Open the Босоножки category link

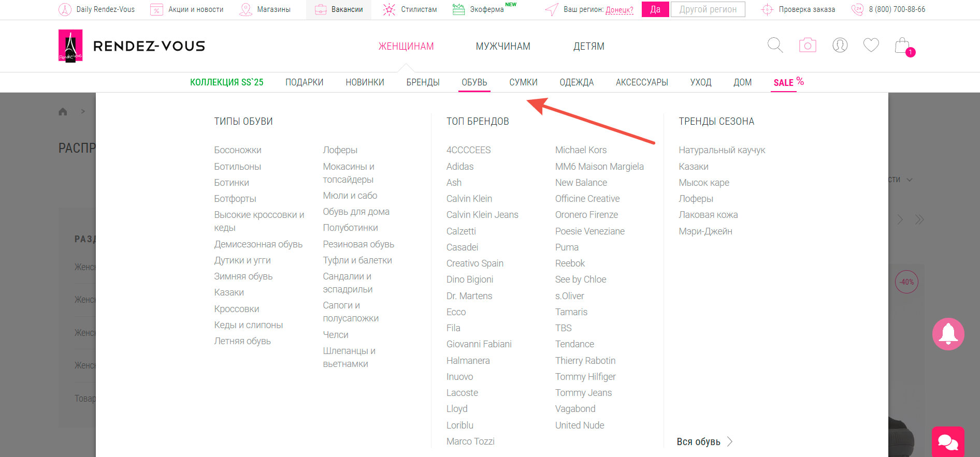pyautogui.click(x=238, y=150)
